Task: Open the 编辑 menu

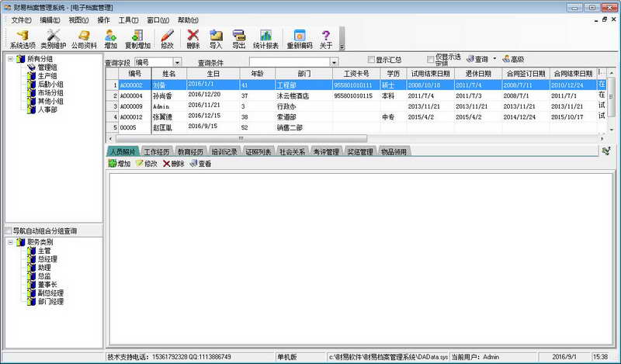Action: click(50, 20)
